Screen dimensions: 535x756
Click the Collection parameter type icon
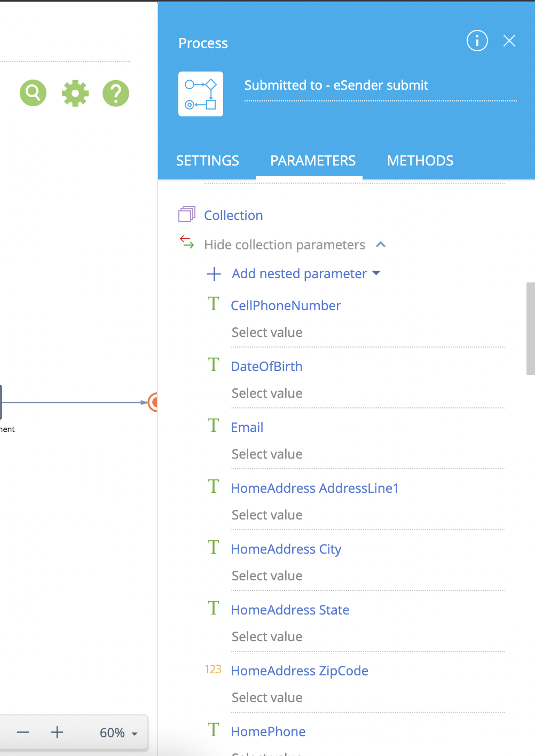pyautogui.click(x=187, y=215)
